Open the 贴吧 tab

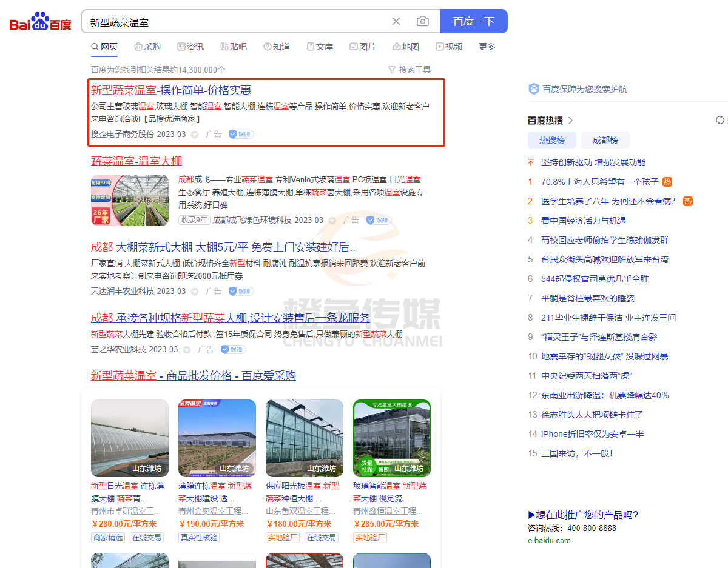pos(234,47)
